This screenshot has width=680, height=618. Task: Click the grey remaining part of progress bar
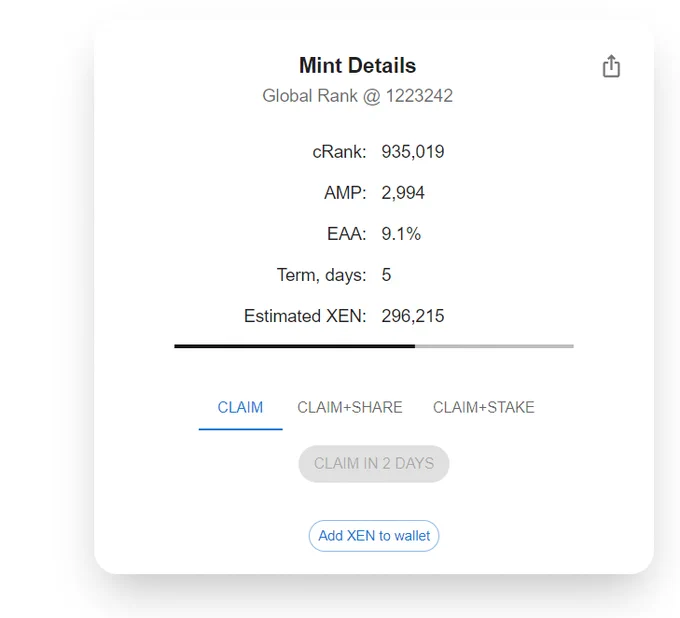coord(494,346)
